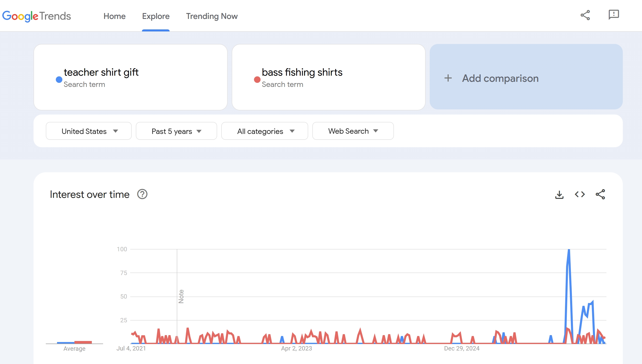642x364 pixels.
Task: Click the 100 y-axis label
Action: 122,249
